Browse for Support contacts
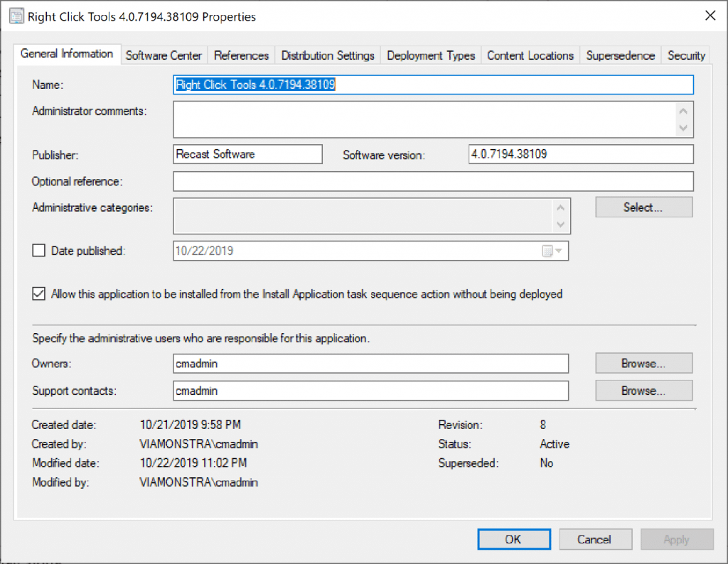The height and width of the screenshot is (564, 728). (643, 390)
